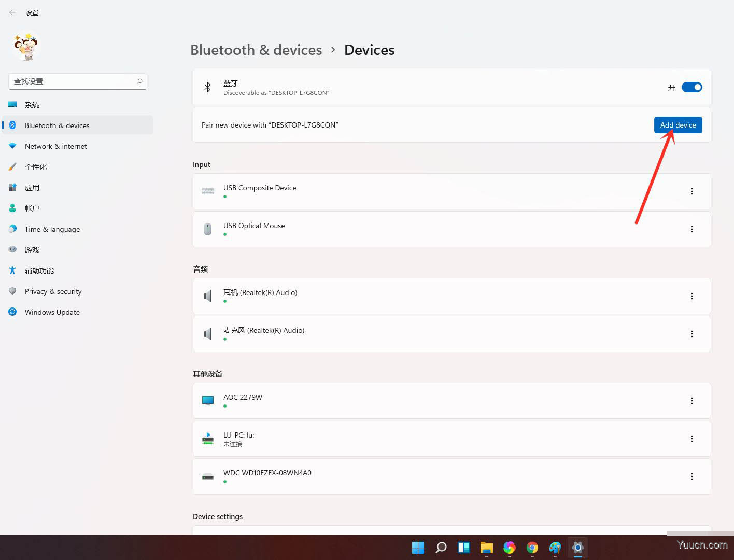The width and height of the screenshot is (734, 560).
Task: Click the paintbrush icon beside 个性化
Action: (12, 167)
